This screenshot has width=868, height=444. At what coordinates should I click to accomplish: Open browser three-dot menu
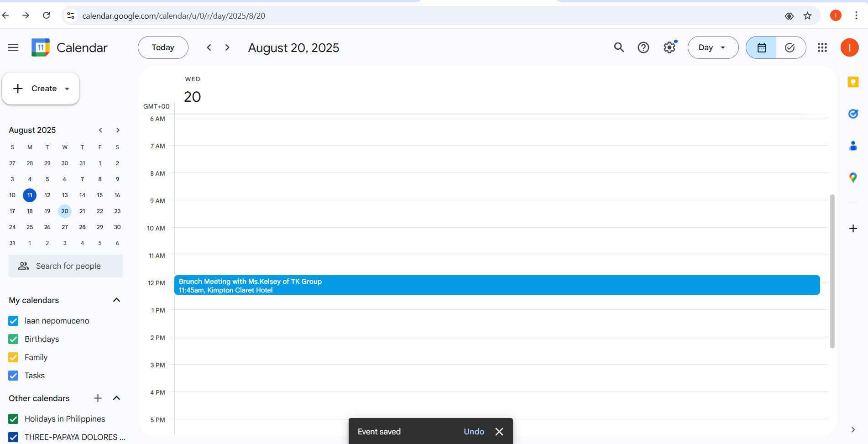pos(856,16)
